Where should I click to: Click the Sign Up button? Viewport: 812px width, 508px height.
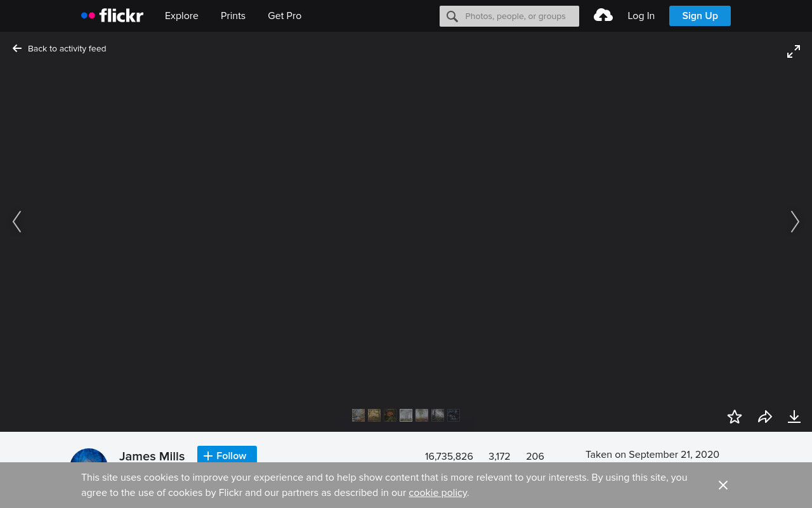click(700, 16)
